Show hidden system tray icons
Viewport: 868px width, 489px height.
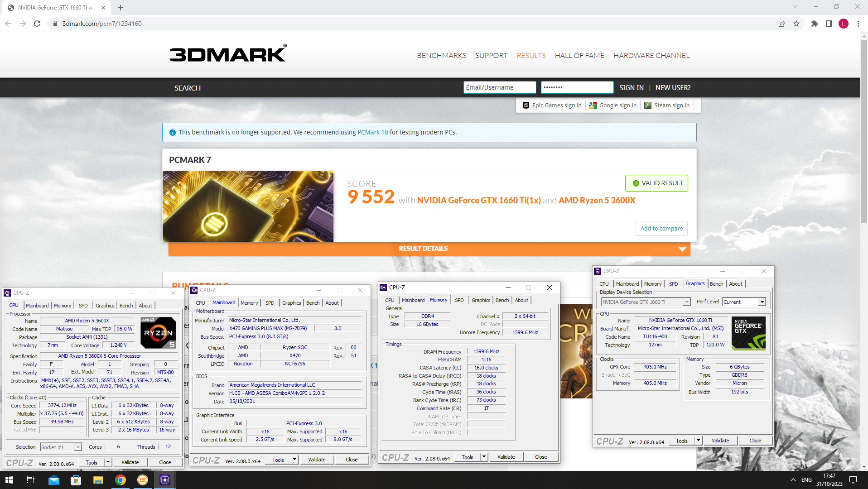(793, 480)
